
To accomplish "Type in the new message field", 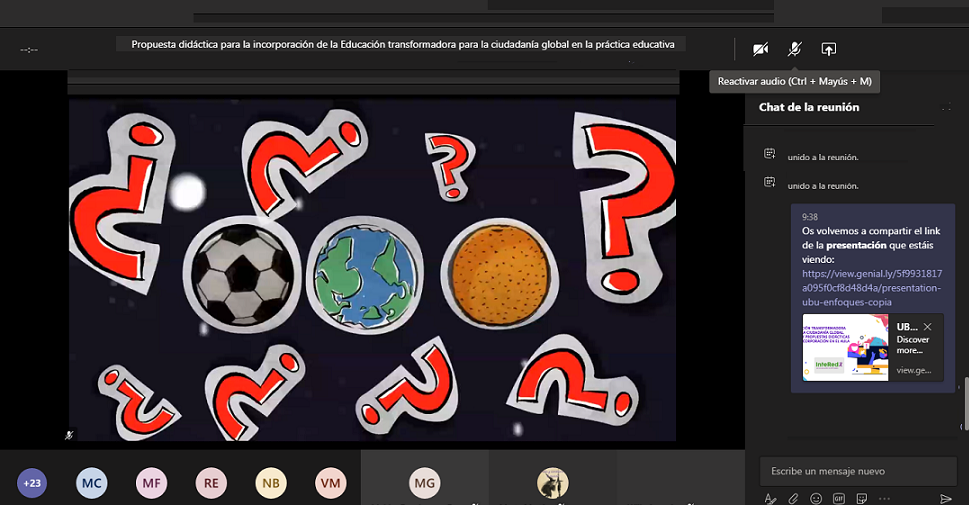I will tap(855, 471).
